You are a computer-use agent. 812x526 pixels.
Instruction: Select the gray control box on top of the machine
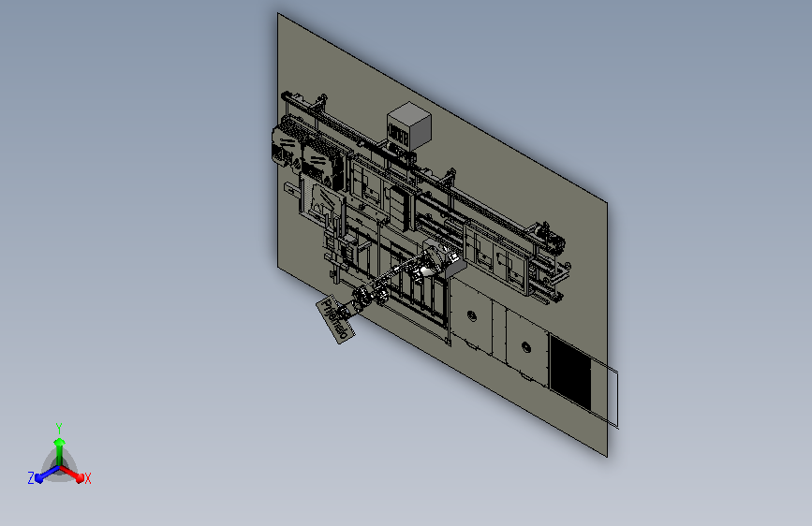coord(408,127)
